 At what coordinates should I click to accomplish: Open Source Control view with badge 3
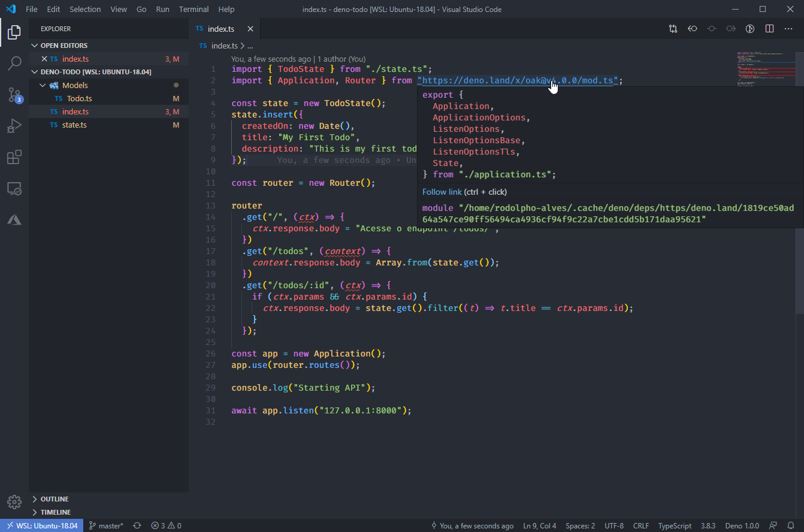pyautogui.click(x=14, y=95)
